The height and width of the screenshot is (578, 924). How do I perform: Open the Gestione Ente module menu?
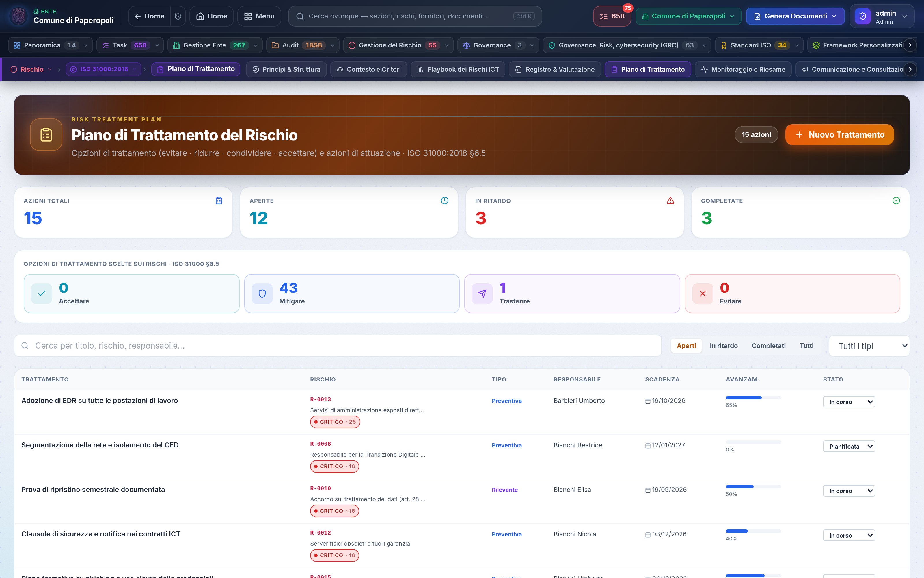tap(215, 45)
